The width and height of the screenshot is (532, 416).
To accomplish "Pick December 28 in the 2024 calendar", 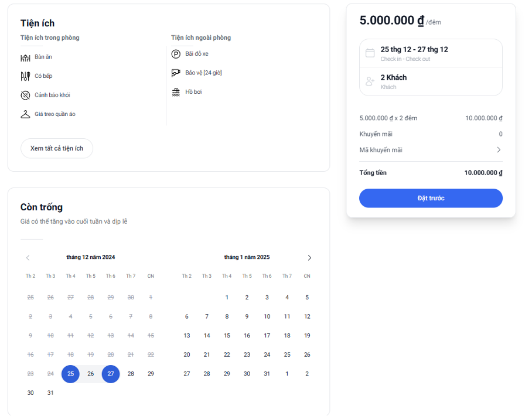I will (131, 374).
